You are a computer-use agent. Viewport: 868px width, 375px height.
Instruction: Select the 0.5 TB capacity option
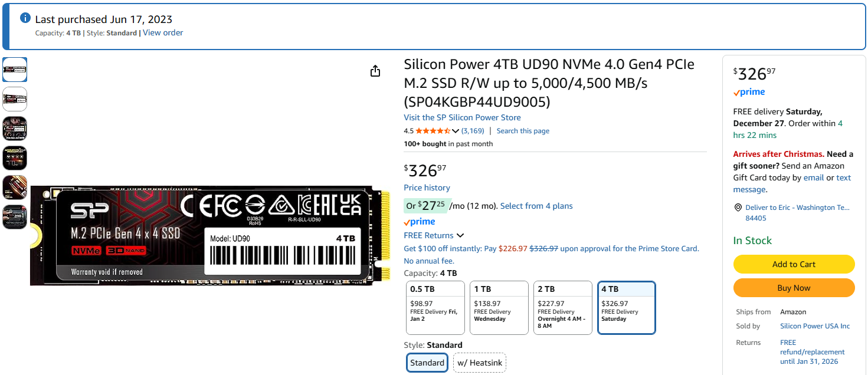click(435, 307)
